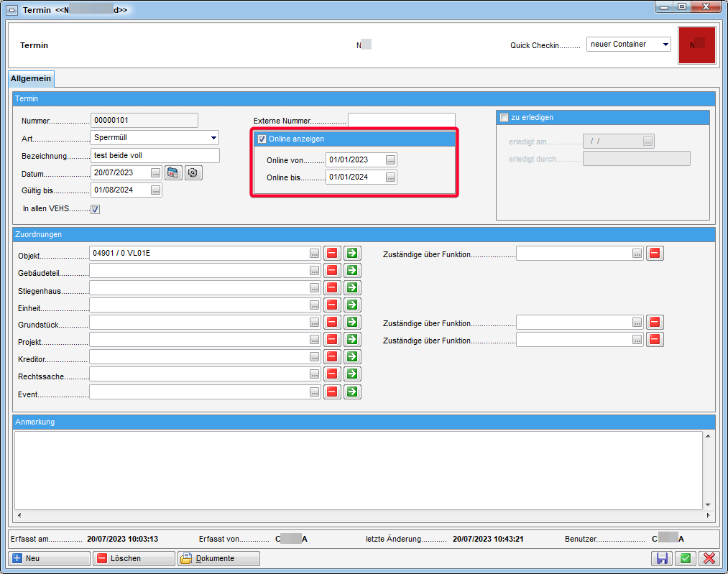Expand the Quick Checkin neuer Container dropdown
This screenshot has width=728, height=574.
[x=665, y=45]
